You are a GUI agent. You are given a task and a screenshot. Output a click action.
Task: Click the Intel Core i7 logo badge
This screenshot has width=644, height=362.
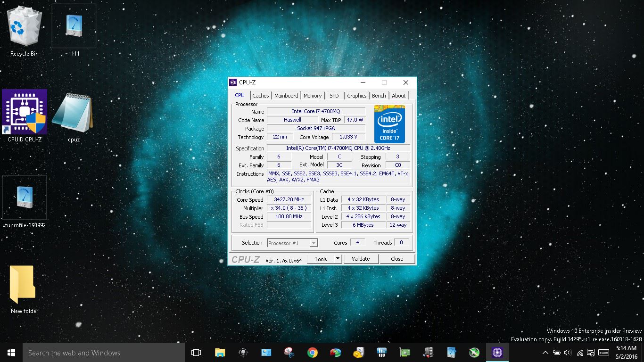click(x=389, y=124)
